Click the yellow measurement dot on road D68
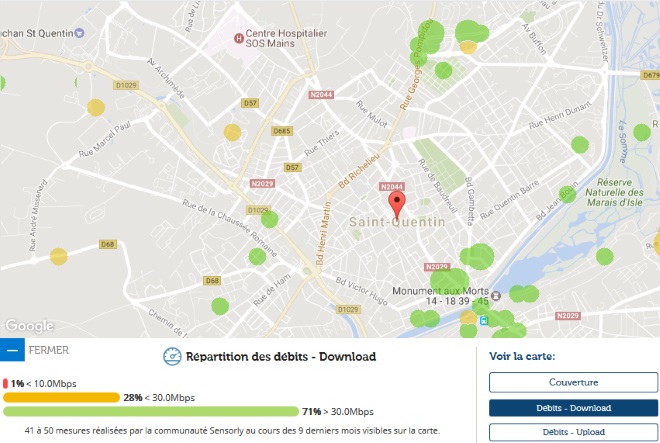 pyautogui.click(x=59, y=256)
